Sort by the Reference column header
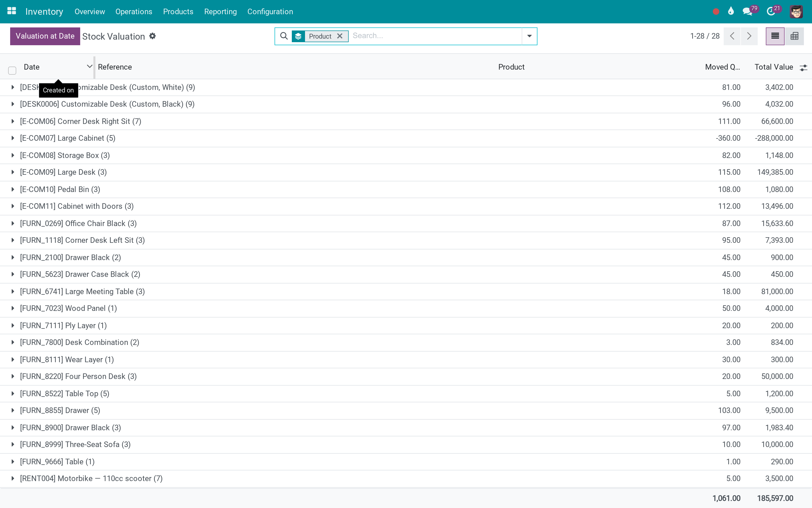Viewport: 812px width, 508px height. 114,67
